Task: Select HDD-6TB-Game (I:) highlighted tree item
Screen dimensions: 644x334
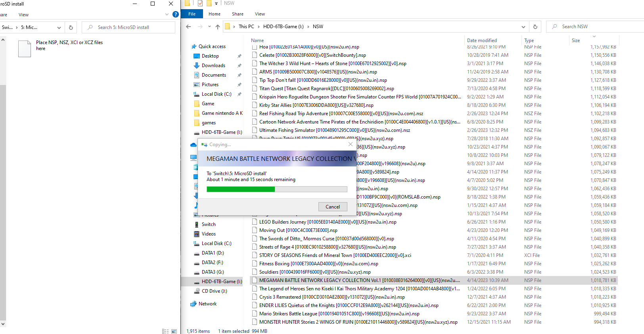Action: pos(218,282)
